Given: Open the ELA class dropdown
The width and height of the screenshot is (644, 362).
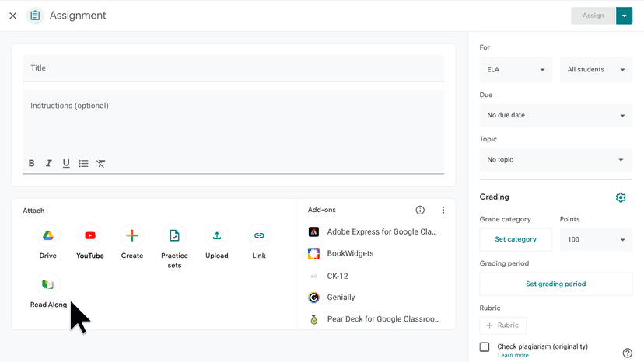Looking at the screenshot, I should pos(516,70).
